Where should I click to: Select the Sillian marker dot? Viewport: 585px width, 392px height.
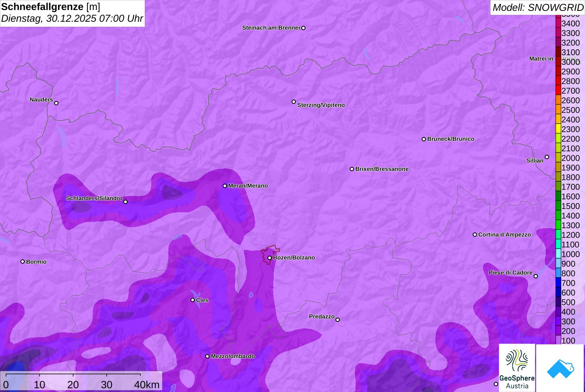[x=547, y=157]
